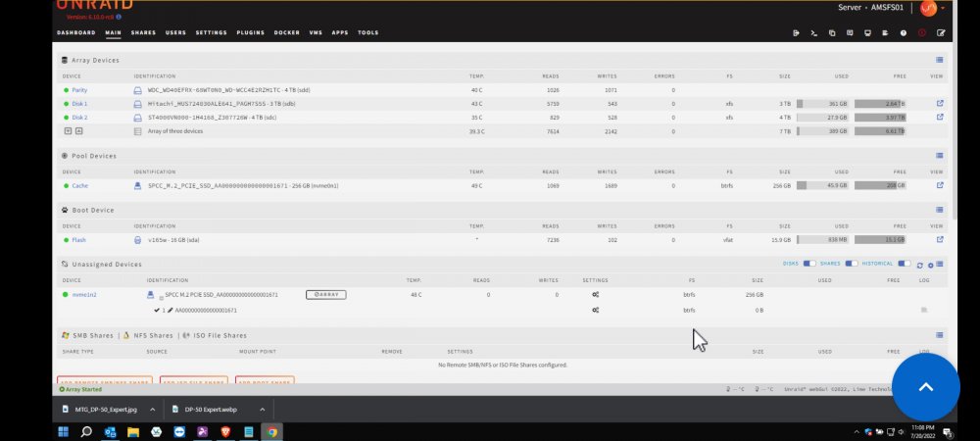Click the Unraid user avatar icon

tap(928, 8)
